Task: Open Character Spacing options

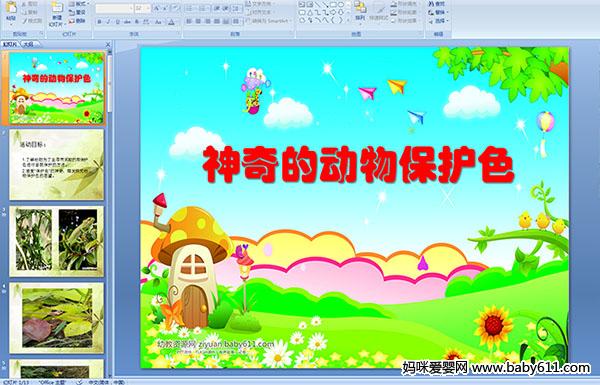Action: pos(147,22)
